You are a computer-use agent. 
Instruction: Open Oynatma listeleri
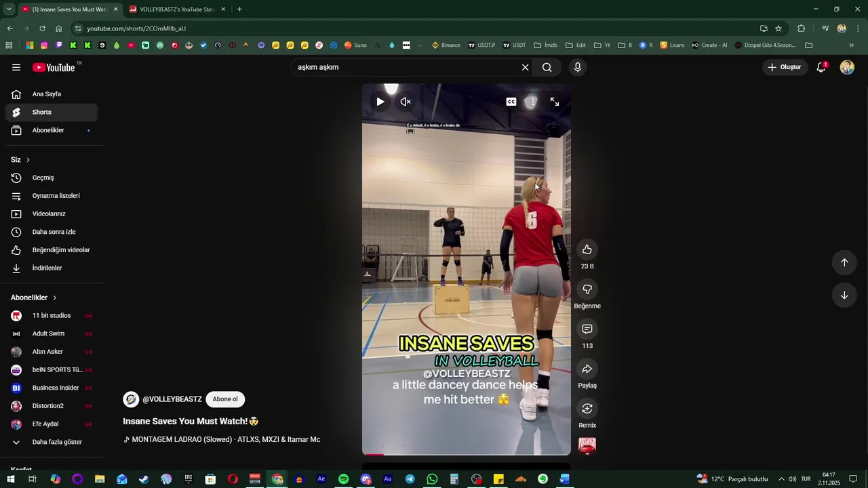point(52,196)
